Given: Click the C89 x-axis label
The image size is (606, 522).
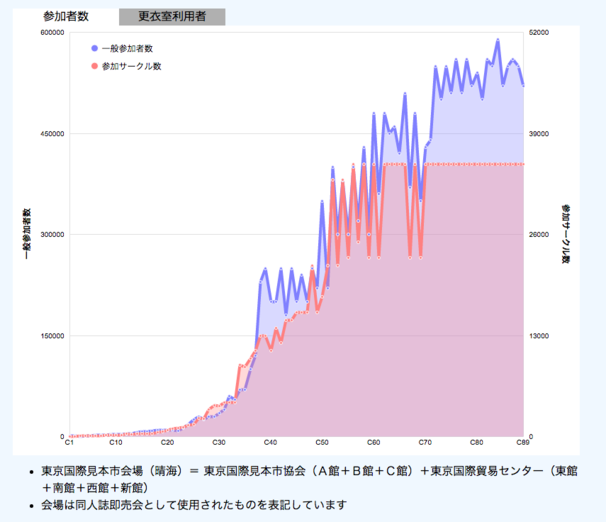Looking at the screenshot, I should pos(523,442).
